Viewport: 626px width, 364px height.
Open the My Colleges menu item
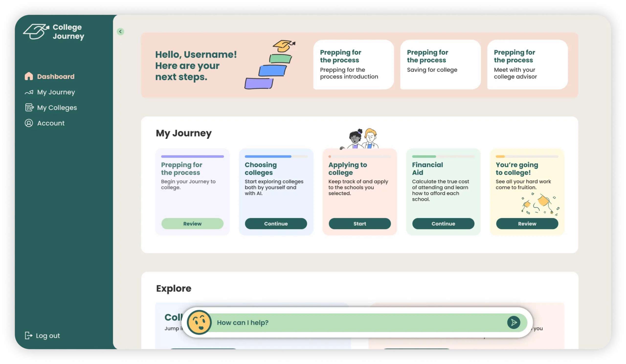pos(57,108)
